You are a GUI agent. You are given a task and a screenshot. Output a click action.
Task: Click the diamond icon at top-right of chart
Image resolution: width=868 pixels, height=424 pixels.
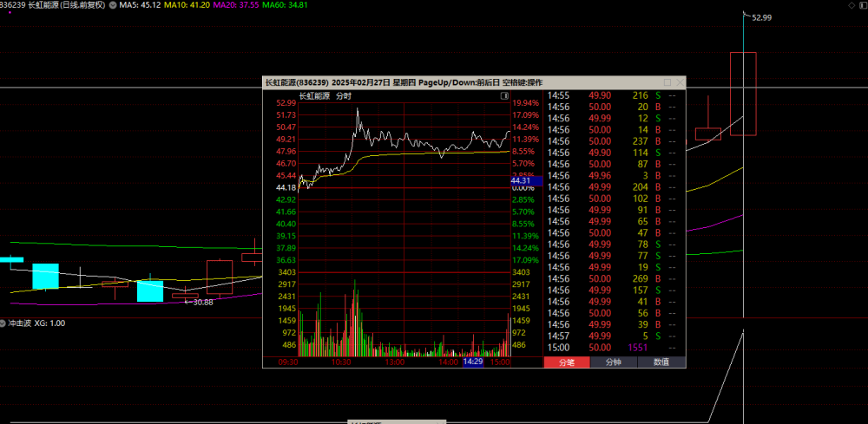pyautogui.click(x=852, y=5)
